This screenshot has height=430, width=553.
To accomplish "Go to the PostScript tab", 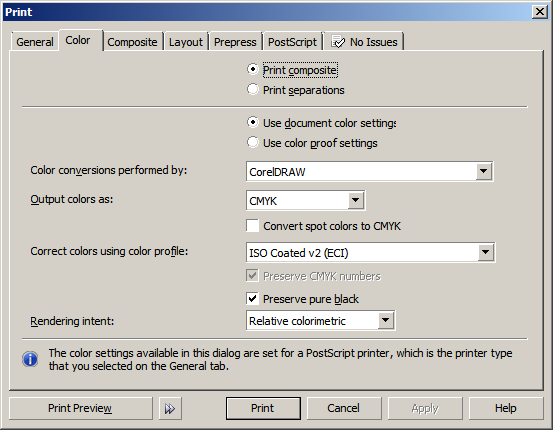I will click(292, 42).
